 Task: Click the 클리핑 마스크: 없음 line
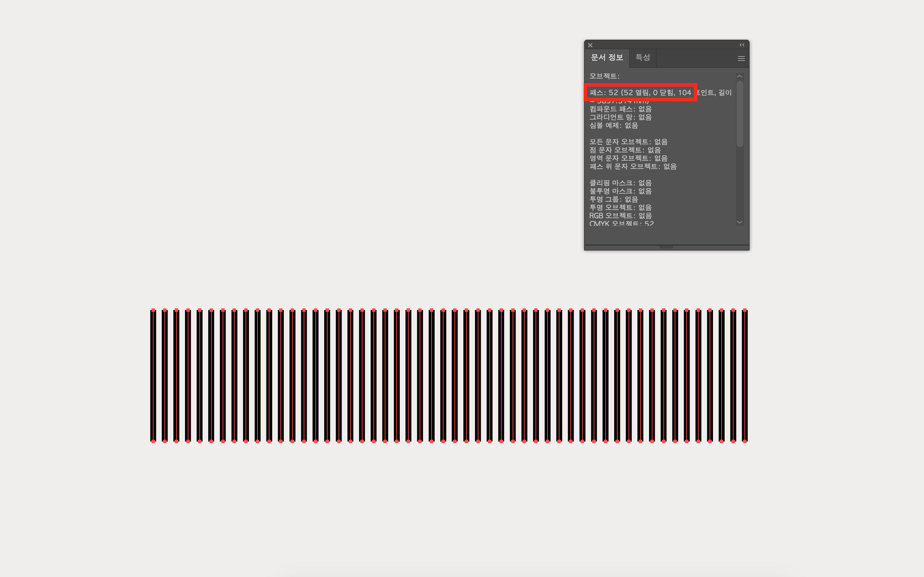click(x=620, y=183)
